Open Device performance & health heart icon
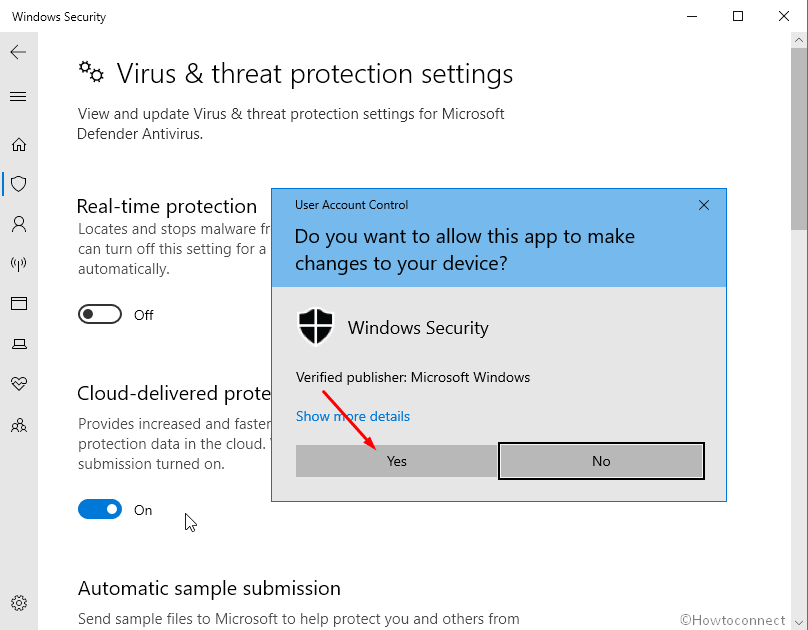The image size is (808, 630). pyautogui.click(x=19, y=383)
